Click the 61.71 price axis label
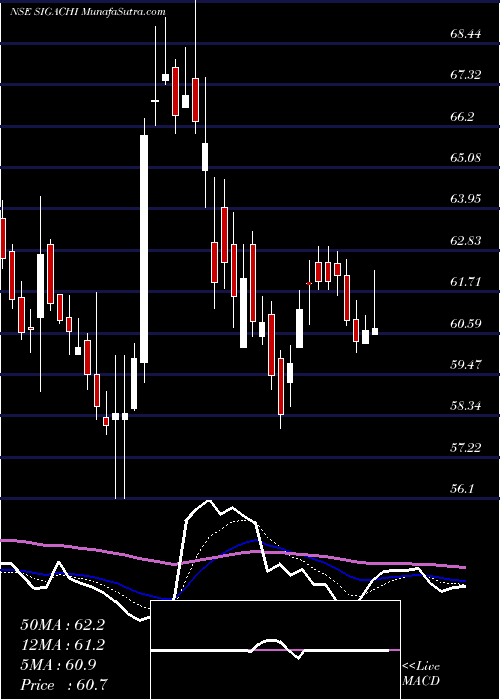Viewport: 500px width, 700px height. (466, 282)
